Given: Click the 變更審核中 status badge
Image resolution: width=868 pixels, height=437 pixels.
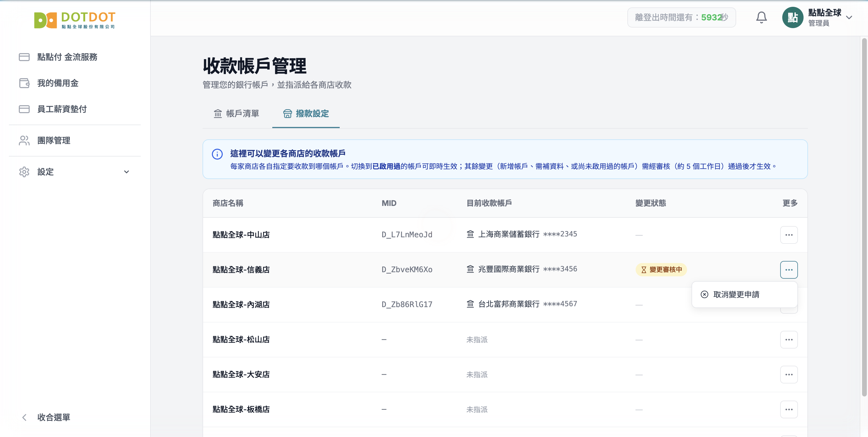Looking at the screenshot, I should (x=661, y=270).
